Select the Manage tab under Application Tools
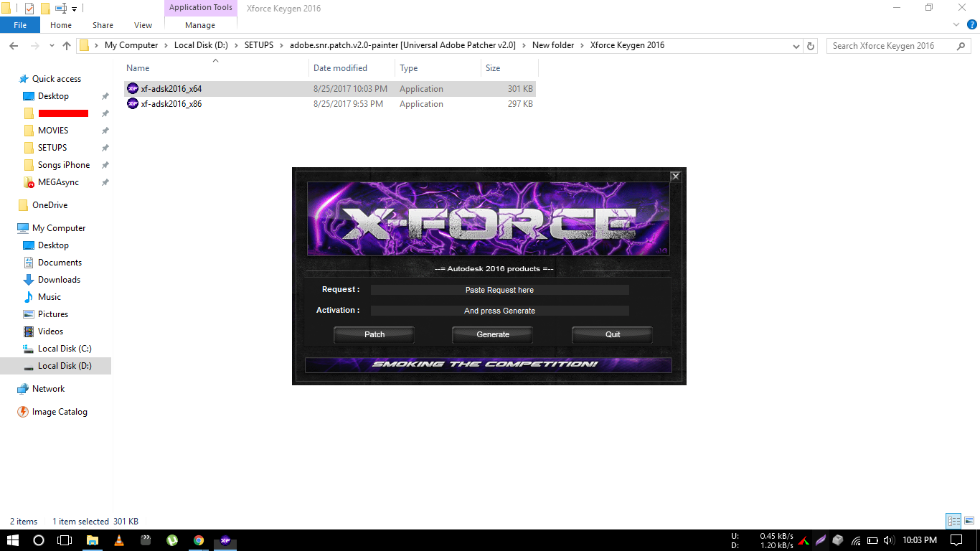 [x=200, y=25]
